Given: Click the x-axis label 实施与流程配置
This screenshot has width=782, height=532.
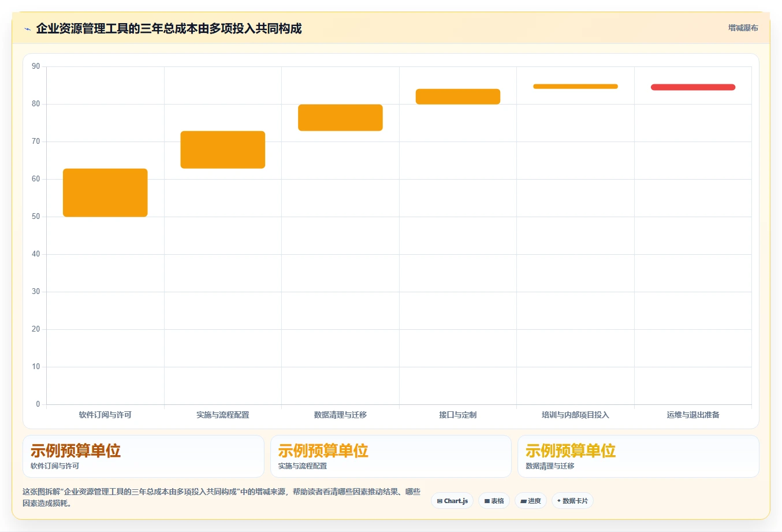Looking at the screenshot, I should coord(223,415).
